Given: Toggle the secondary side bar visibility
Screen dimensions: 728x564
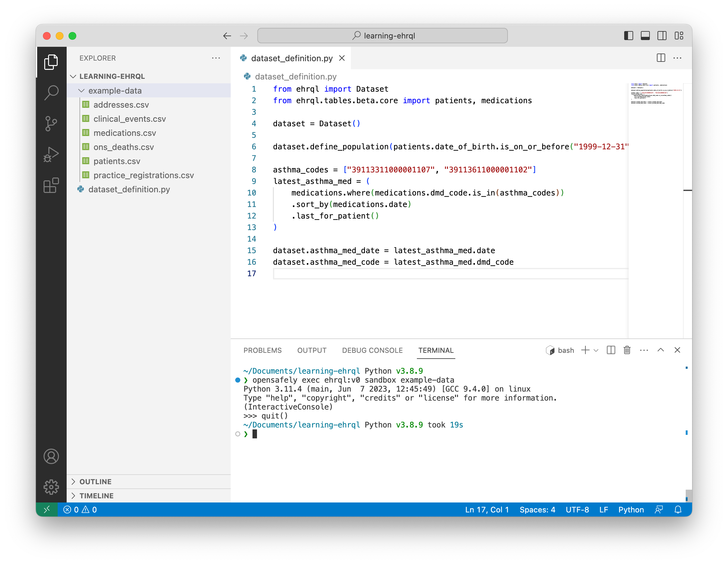Looking at the screenshot, I should 662,36.
